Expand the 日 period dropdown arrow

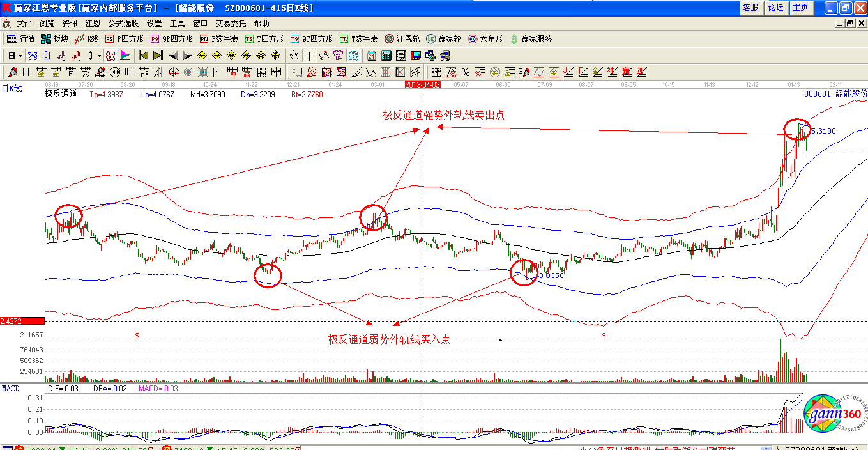tap(20, 56)
